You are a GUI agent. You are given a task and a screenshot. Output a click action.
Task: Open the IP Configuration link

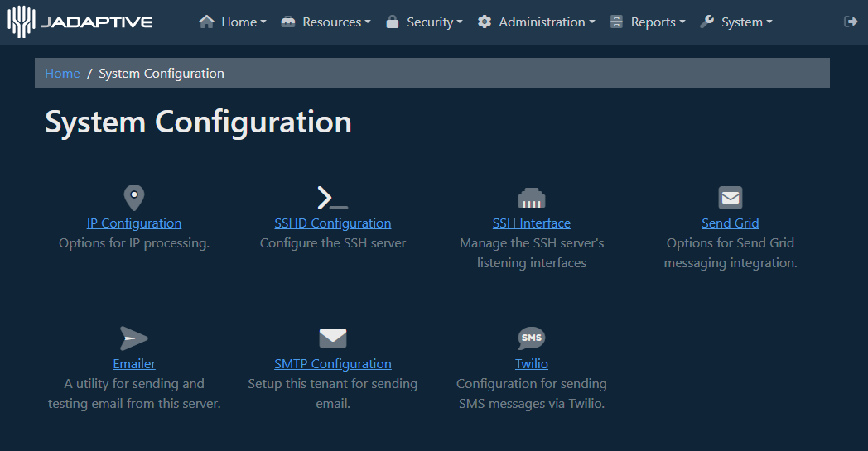pos(134,223)
